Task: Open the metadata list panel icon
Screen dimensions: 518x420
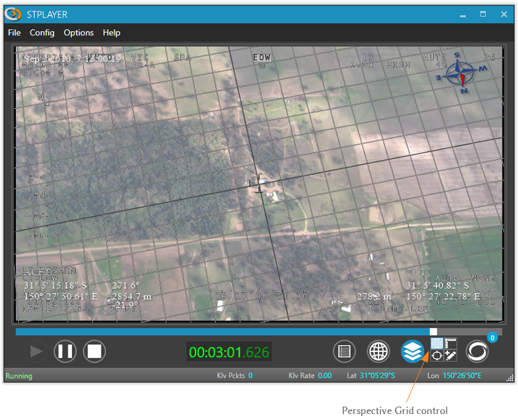Action: tap(344, 351)
